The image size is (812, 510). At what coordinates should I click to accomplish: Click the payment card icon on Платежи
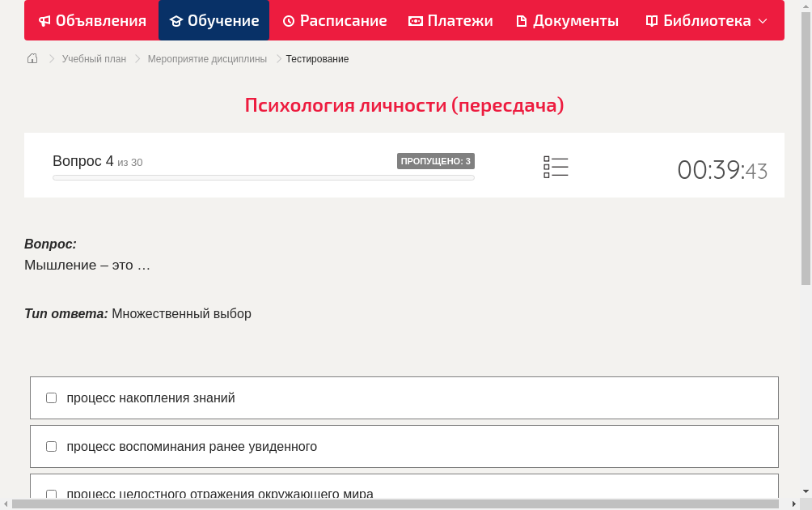(x=415, y=20)
